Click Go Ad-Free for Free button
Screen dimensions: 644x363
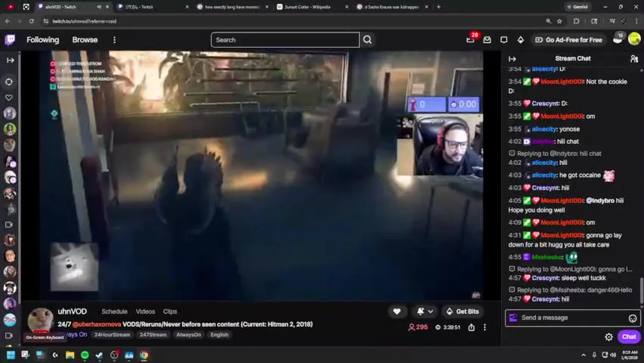click(x=568, y=40)
